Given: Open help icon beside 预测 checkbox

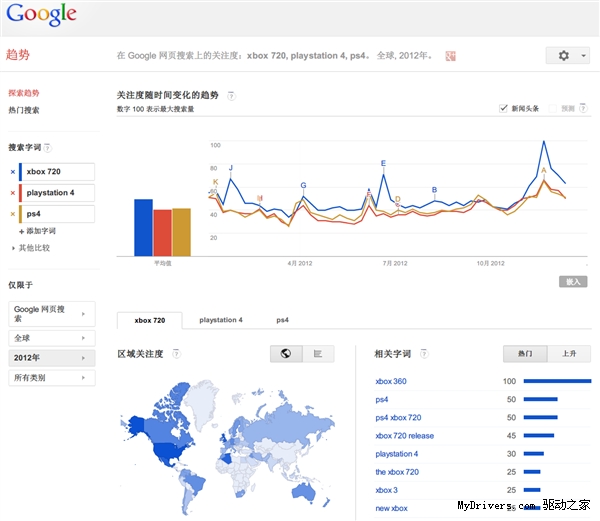Looking at the screenshot, I should pos(583,108).
